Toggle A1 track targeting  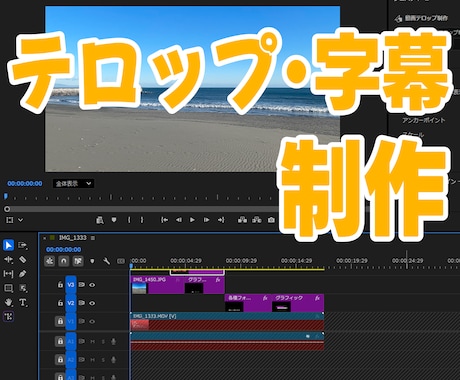(x=71, y=341)
